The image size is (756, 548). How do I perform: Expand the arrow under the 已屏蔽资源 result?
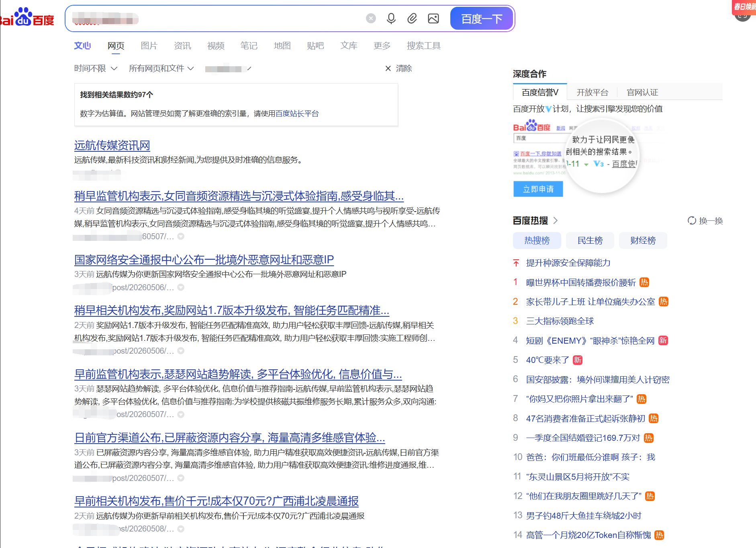pos(181,478)
